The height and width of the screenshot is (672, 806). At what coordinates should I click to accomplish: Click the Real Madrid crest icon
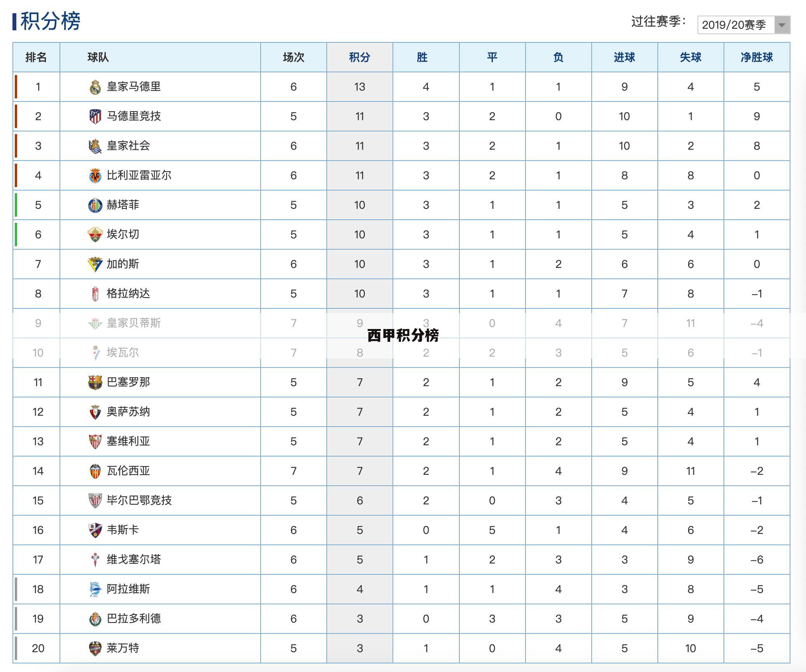coord(95,87)
